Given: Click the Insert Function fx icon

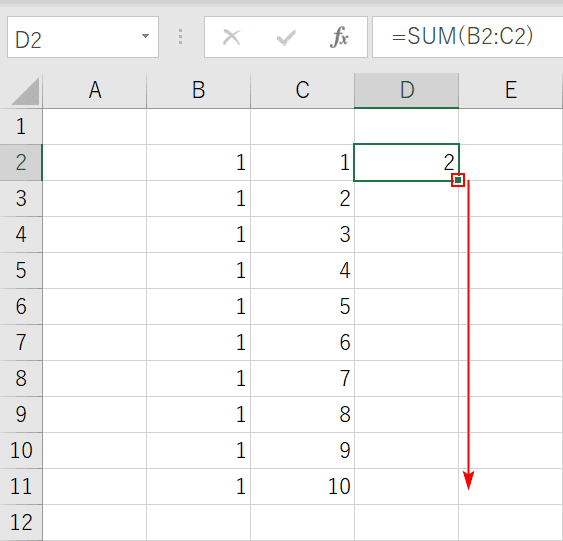Looking at the screenshot, I should coord(339,37).
